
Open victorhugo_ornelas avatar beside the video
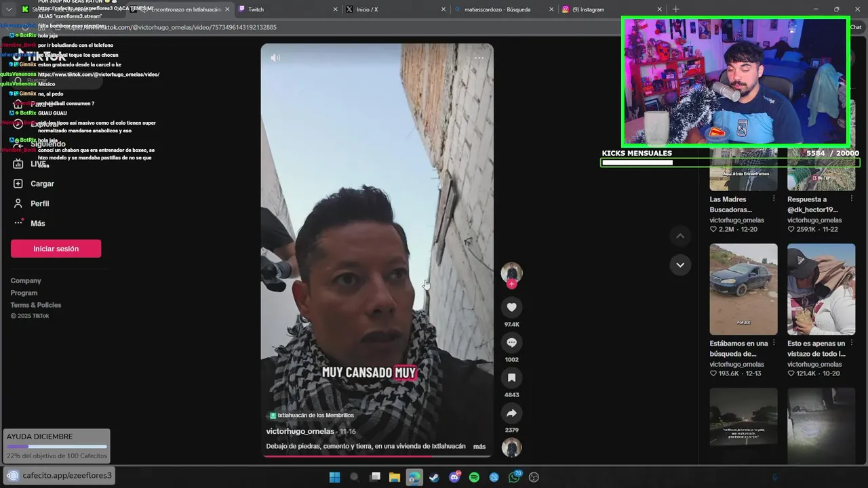511,272
